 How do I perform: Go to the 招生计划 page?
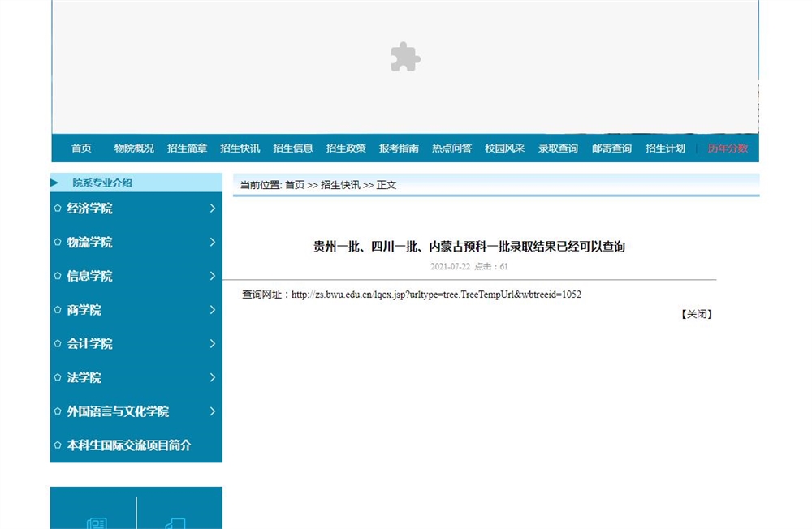(x=666, y=148)
